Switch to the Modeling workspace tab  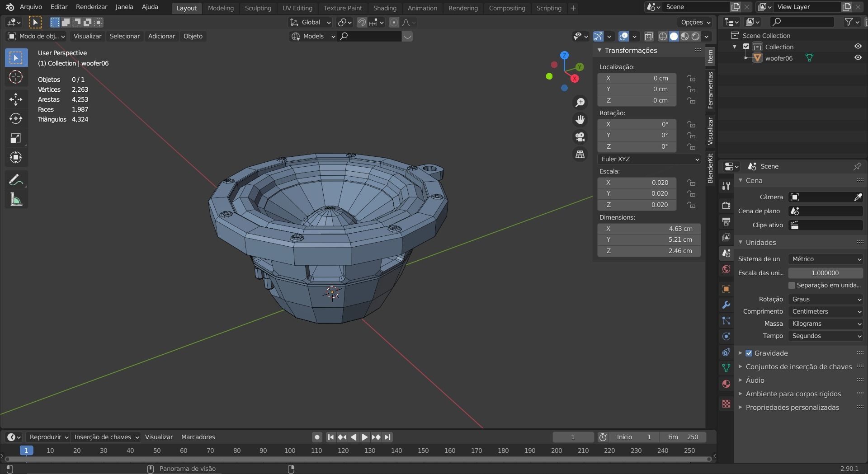click(221, 8)
